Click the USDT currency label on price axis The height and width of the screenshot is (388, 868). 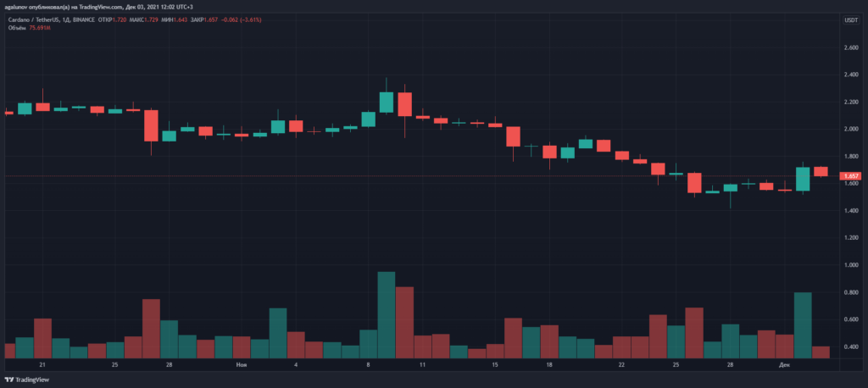(849, 19)
